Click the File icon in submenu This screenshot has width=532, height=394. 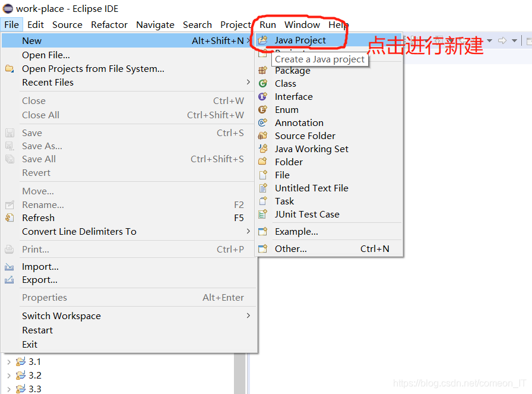pos(262,175)
